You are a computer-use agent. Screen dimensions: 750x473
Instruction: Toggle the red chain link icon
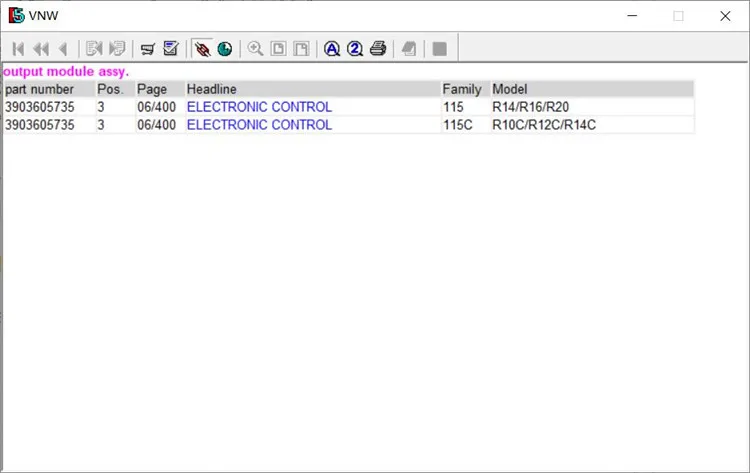(x=202, y=49)
